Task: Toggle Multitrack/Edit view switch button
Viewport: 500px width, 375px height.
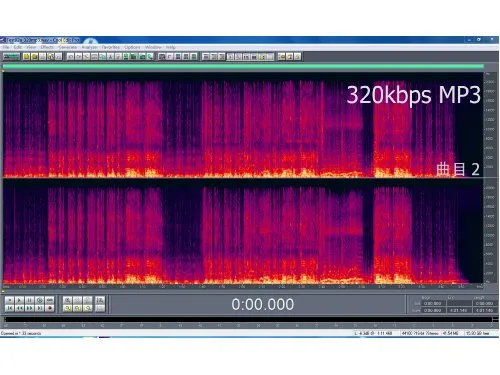Action: pos(11,57)
